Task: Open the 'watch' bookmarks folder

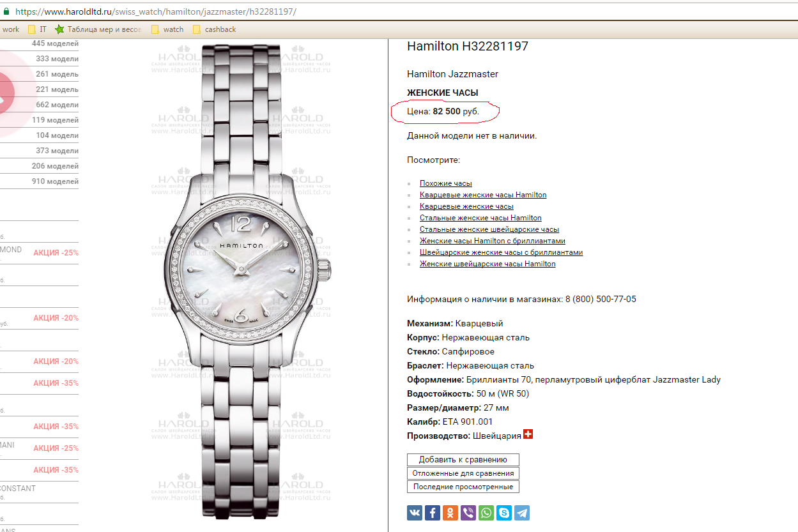Action: tap(167, 29)
